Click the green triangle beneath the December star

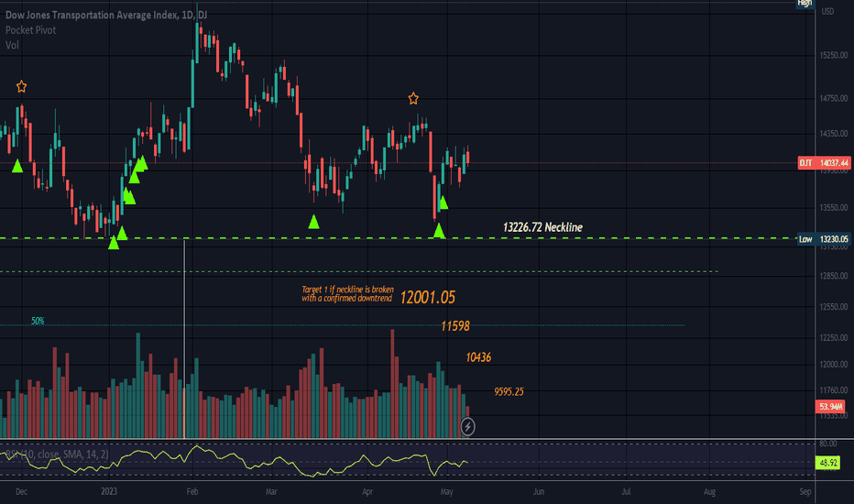(x=17, y=166)
